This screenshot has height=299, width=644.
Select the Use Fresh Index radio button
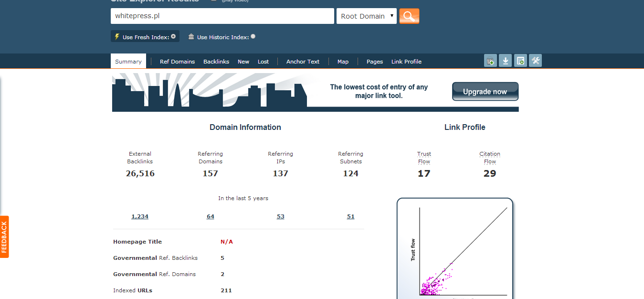click(x=173, y=36)
